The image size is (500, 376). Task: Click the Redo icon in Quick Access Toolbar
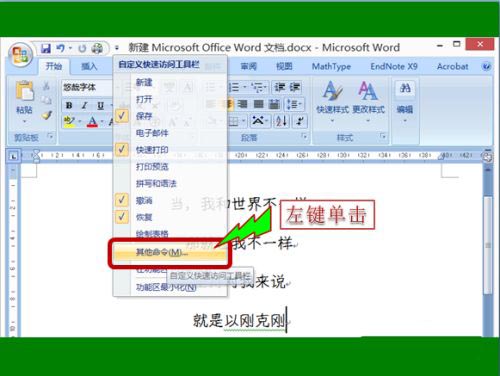tap(82, 49)
